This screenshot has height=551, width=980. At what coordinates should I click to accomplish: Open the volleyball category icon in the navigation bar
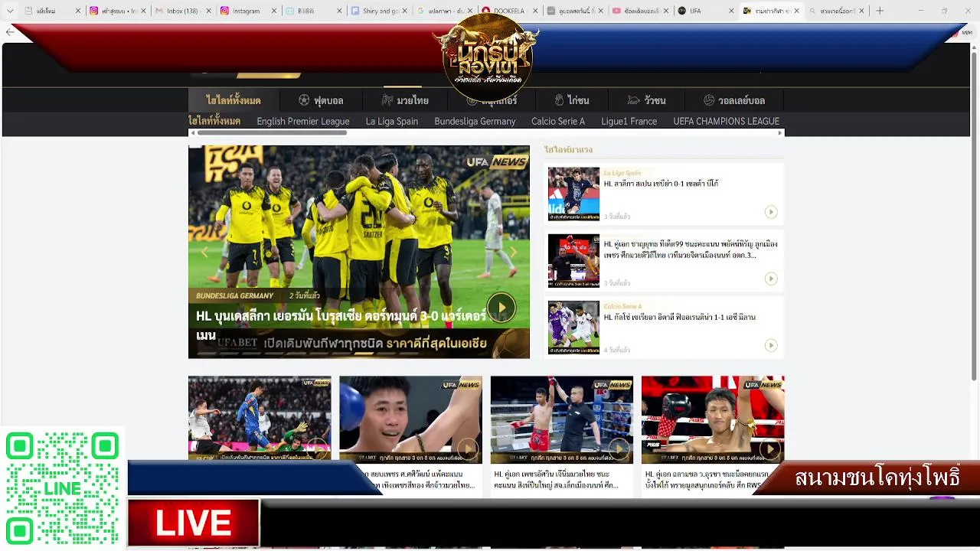point(709,100)
